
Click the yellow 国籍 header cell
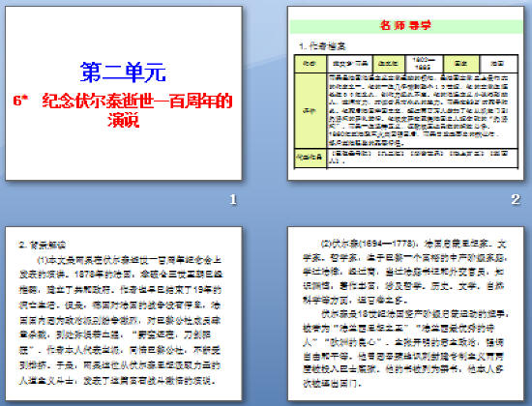[x=461, y=64]
